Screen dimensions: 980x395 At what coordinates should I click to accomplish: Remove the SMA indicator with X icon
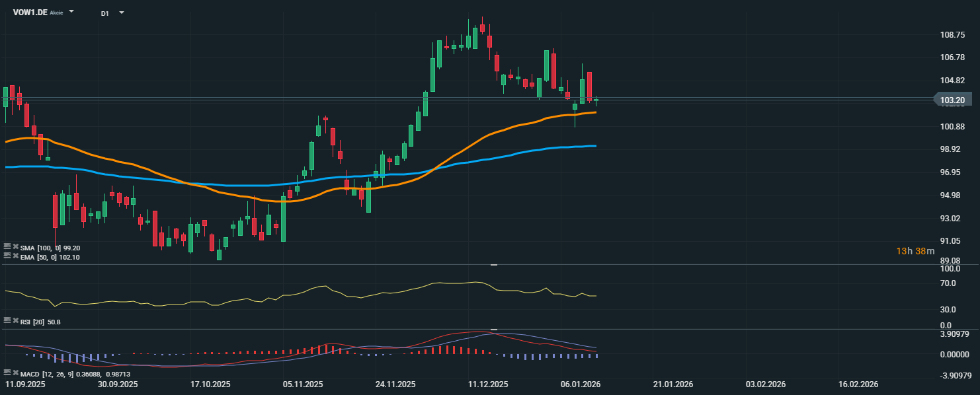click(15, 246)
